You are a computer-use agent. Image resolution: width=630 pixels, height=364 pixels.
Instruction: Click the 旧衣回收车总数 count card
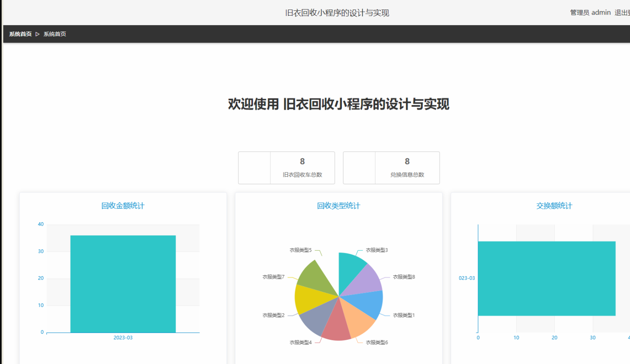coord(286,168)
